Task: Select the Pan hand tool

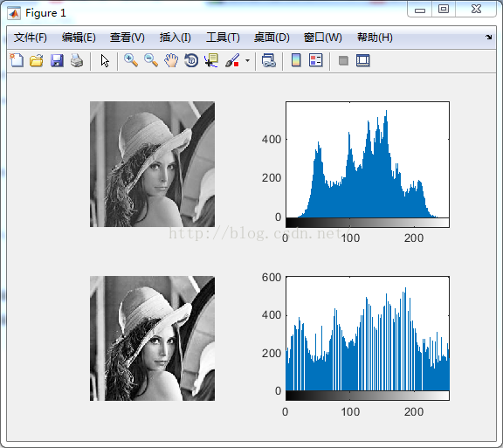Action: click(171, 60)
